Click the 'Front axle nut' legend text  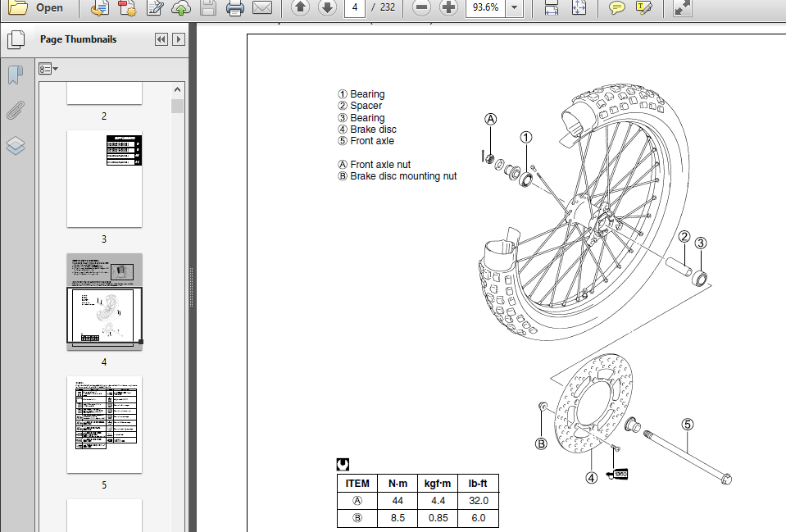pos(380,165)
